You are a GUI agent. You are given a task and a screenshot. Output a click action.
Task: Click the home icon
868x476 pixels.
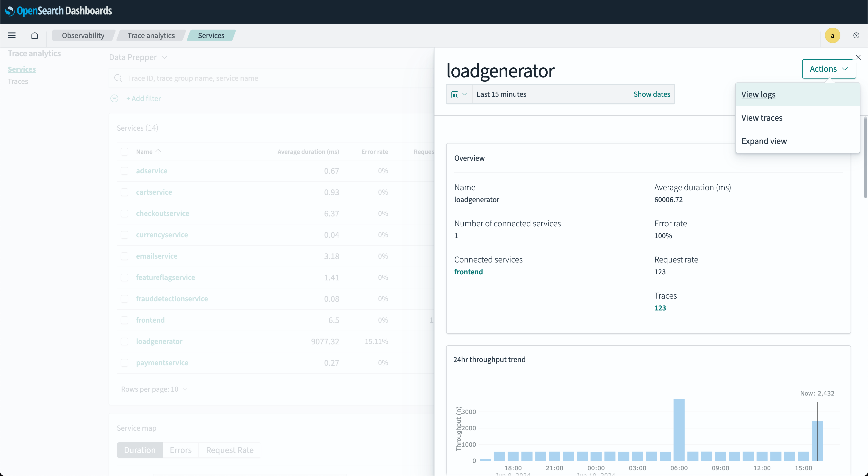[x=34, y=35]
